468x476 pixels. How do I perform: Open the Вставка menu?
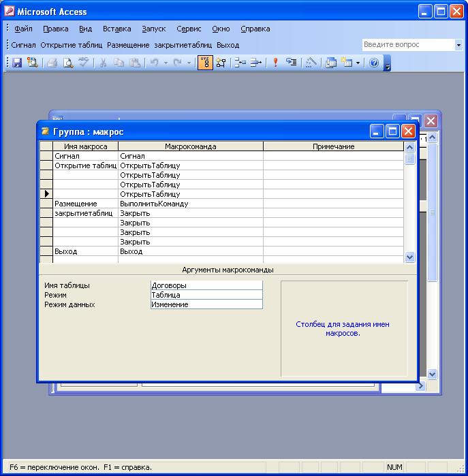point(117,29)
